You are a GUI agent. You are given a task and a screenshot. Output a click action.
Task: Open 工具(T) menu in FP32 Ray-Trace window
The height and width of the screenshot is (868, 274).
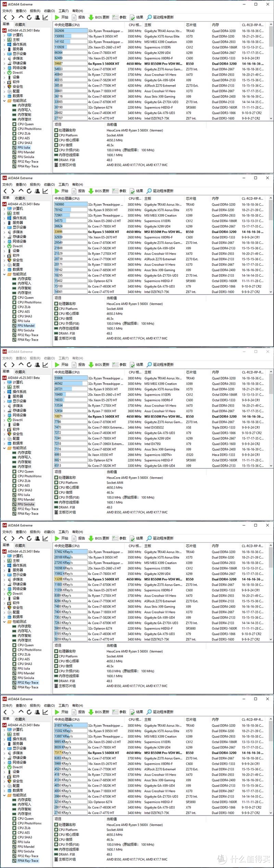click(x=63, y=532)
